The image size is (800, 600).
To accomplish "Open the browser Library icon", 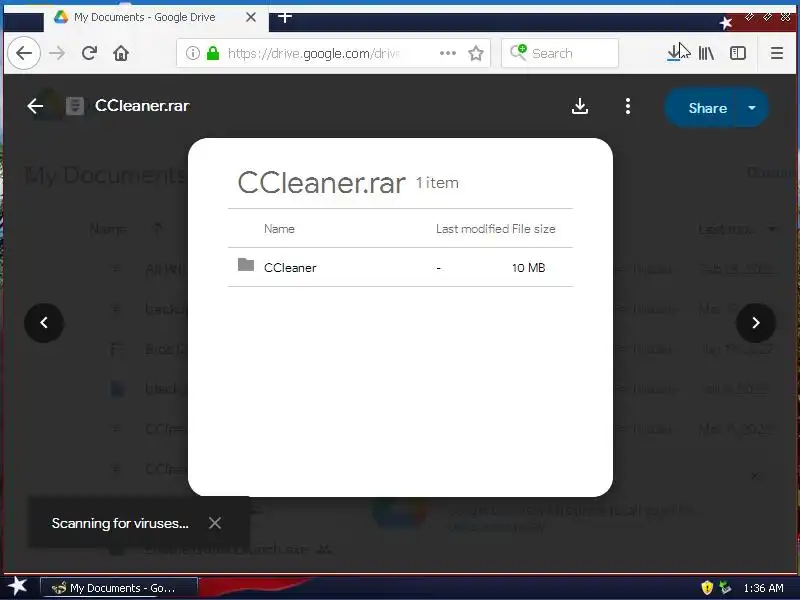I will 706,53.
